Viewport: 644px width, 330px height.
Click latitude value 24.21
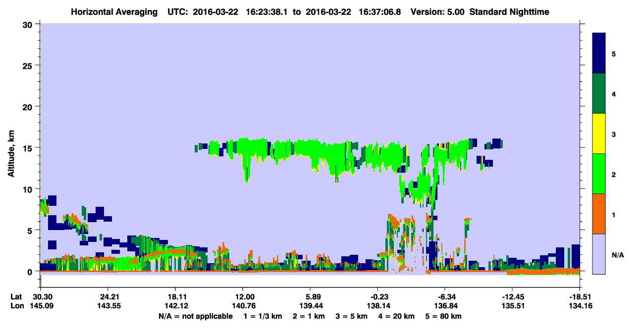(107, 297)
